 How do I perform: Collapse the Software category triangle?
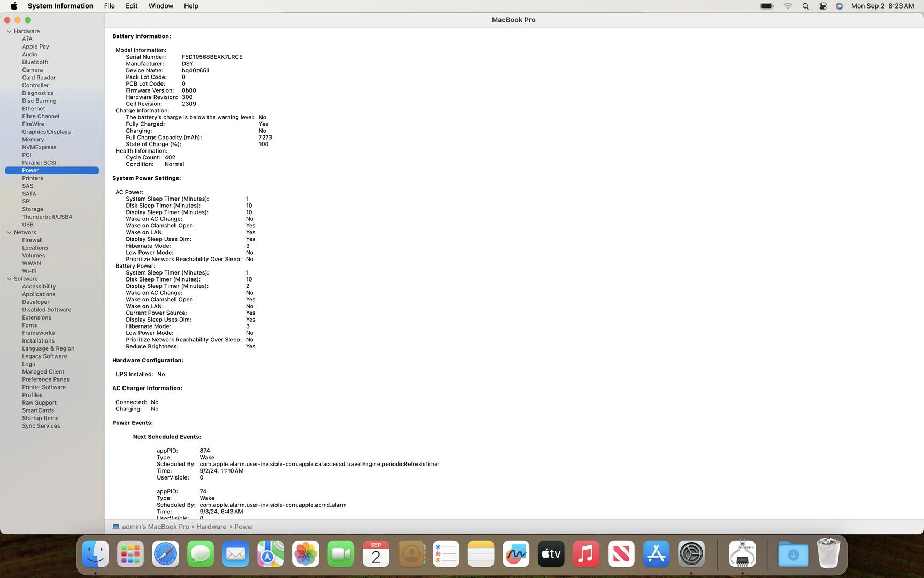(9, 279)
